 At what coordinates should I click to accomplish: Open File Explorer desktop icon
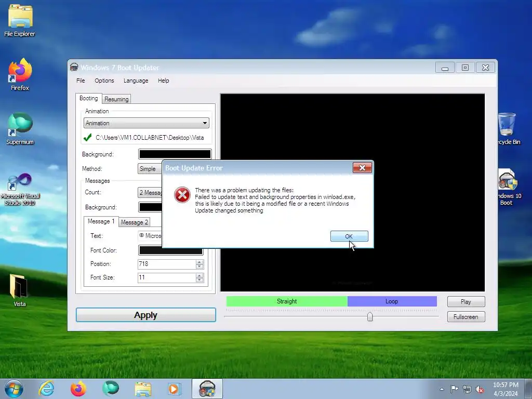(20, 21)
